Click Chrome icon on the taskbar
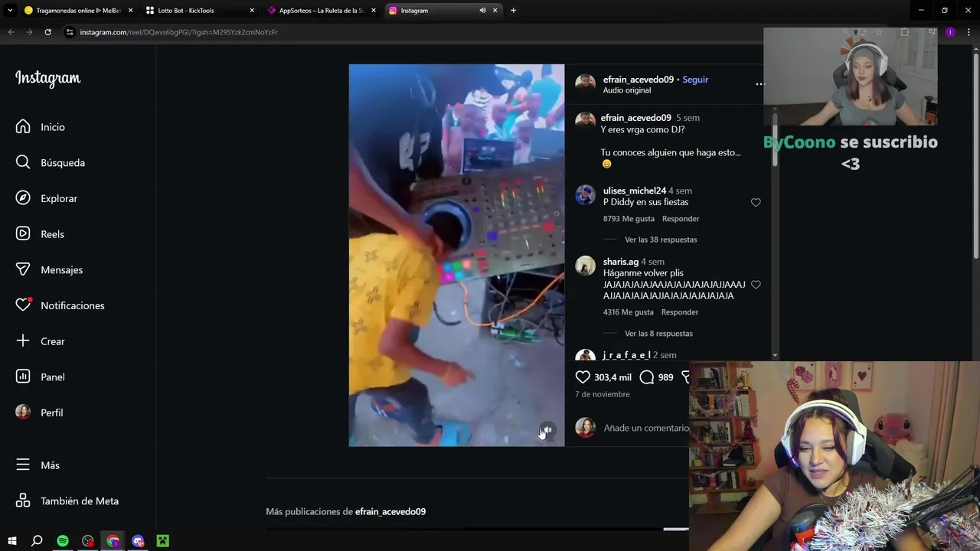Viewport: 980px width, 551px height. click(113, 541)
